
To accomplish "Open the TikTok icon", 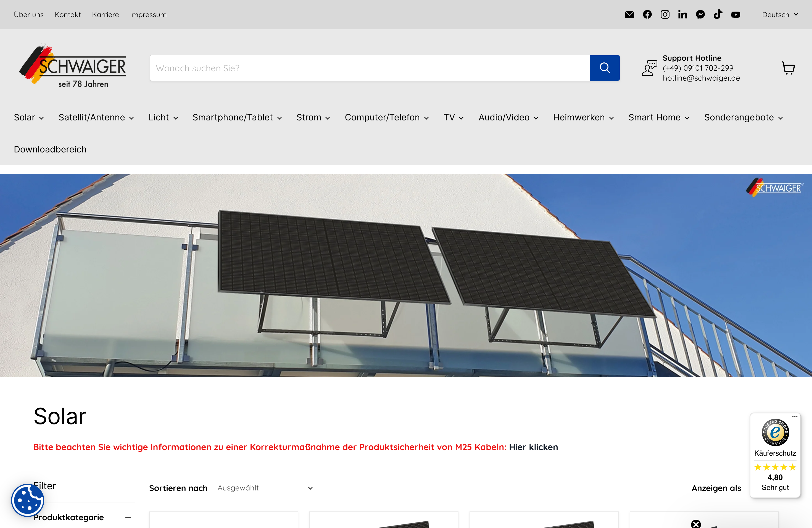I will (718, 14).
